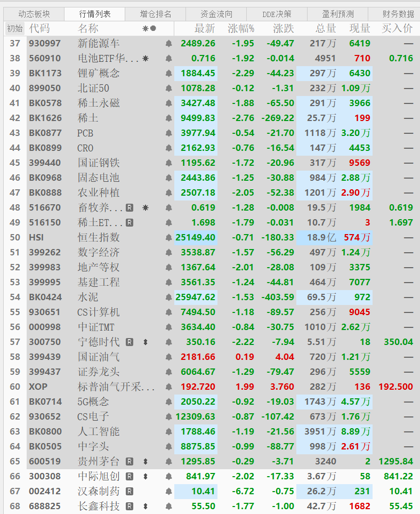Screen dimensions: 420x514
Task: Toggle the alert bell on 恒生指数 row
Action: (x=169, y=237)
